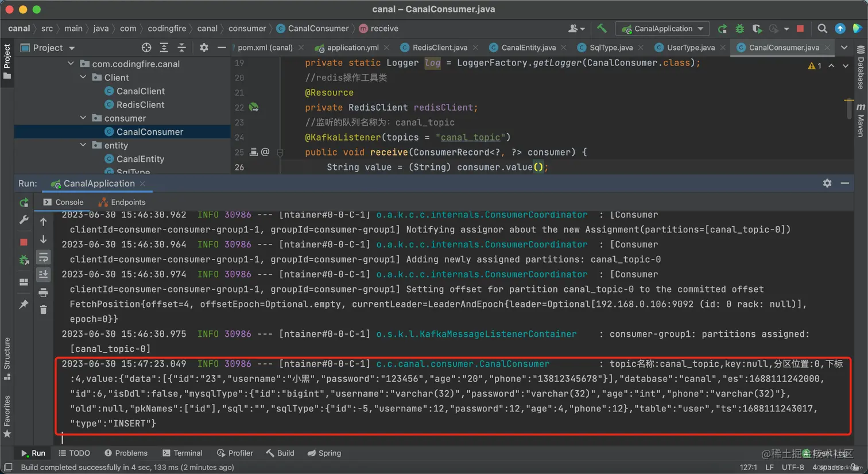Rerun CanalApplication from the top toolbar

pyautogui.click(x=722, y=29)
